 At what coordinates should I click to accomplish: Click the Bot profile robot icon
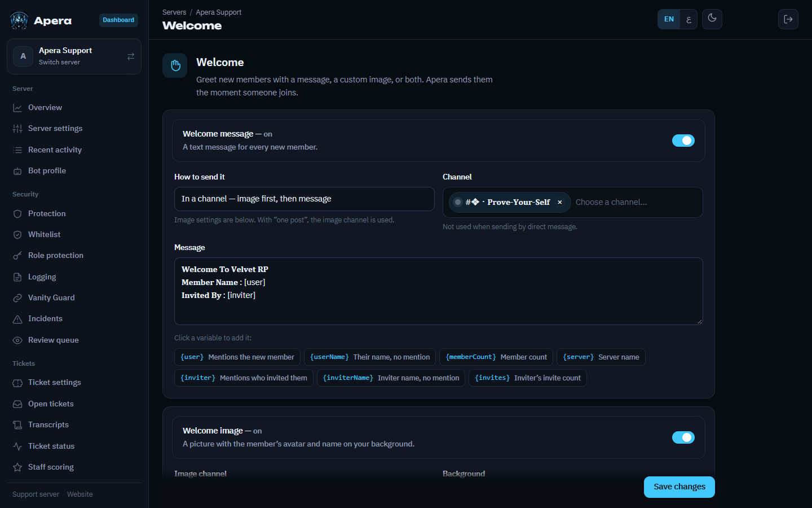(x=17, y=171)
